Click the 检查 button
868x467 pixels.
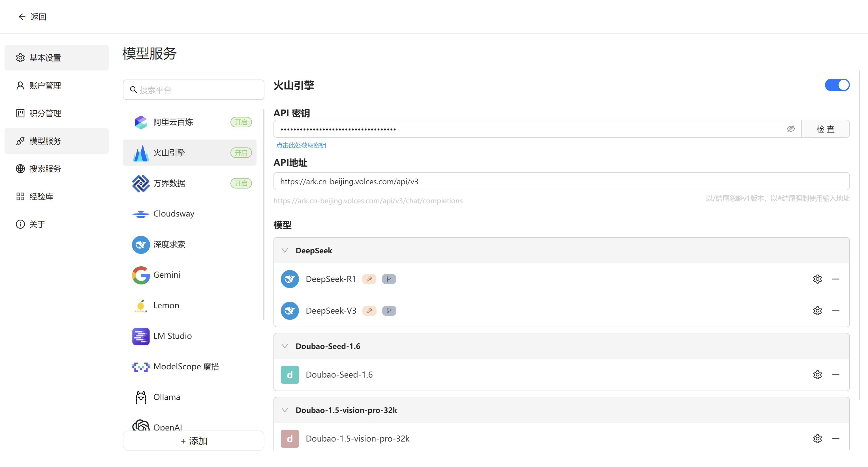(x=825, y=129)
